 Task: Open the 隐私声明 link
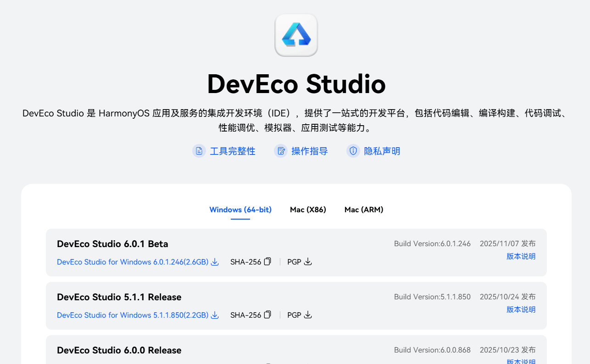click(382, 151)
